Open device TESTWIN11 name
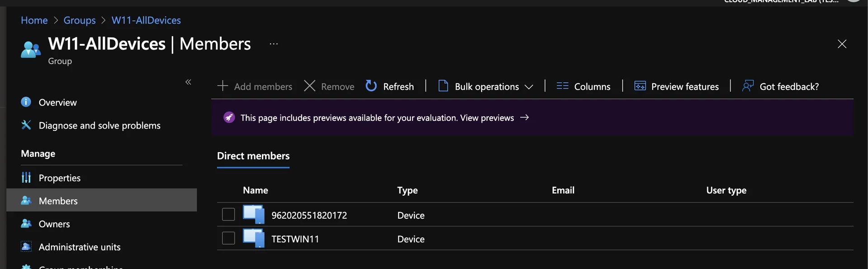 click(x=295, y=239)
